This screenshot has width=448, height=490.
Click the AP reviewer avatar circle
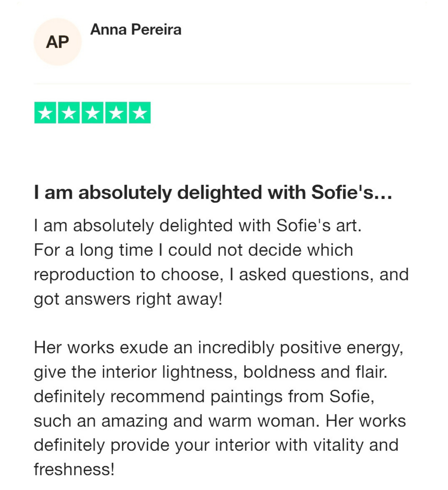tap(58, 42)
